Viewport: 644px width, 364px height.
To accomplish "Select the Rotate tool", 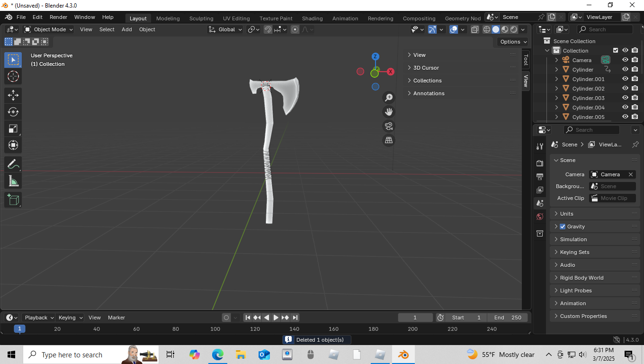I will point(13,112).
